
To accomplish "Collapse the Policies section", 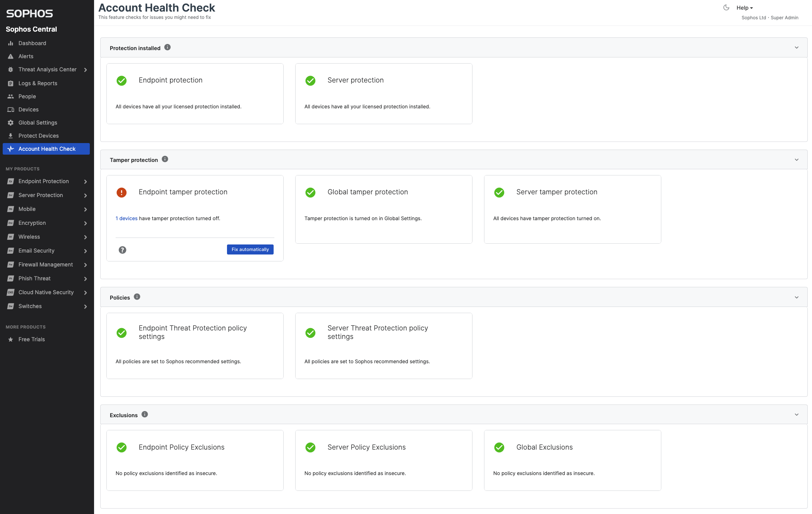I will click(797, 297).
